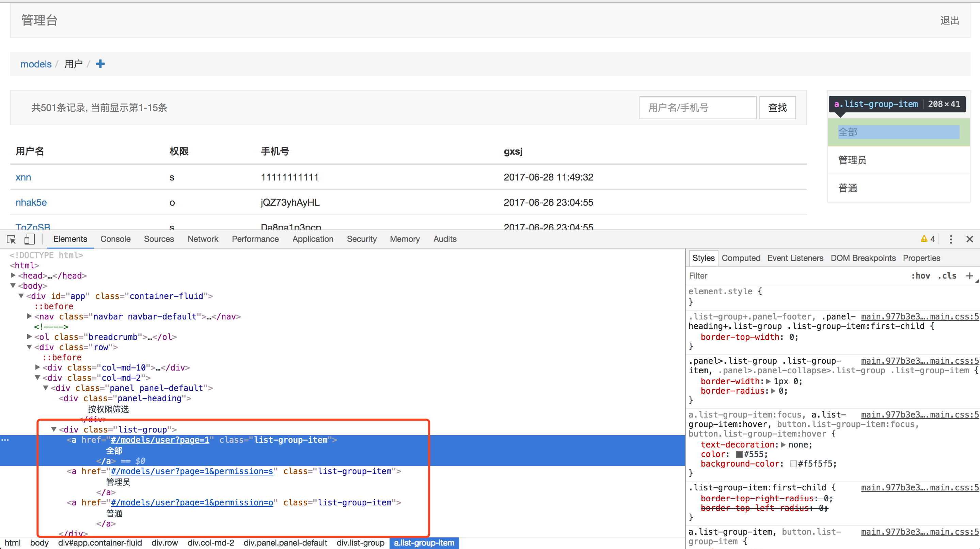Viewport: 980px width, 549px height.
Task: Collapse the div list-group node
Action: 54,429
